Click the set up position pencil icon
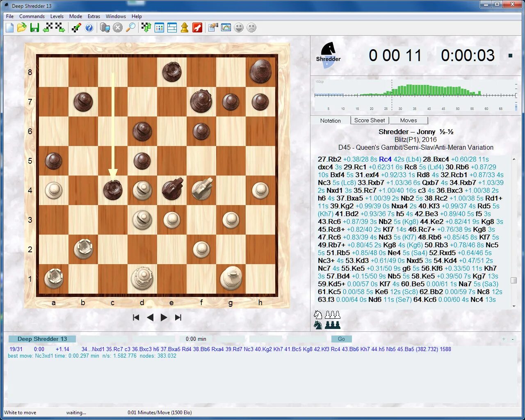The height and width of the screenshot is (420, 525). (76, 27)
